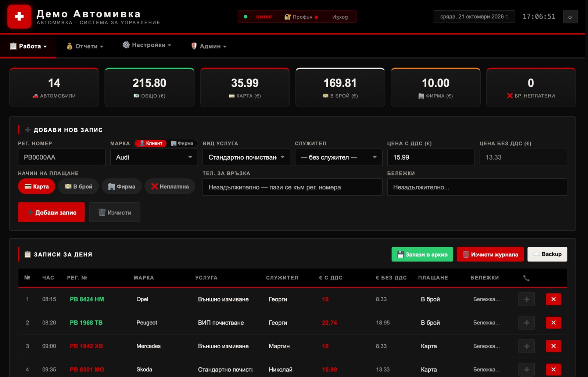Add phone for PB 1642 XB row
588x377 pixels.
526,346
